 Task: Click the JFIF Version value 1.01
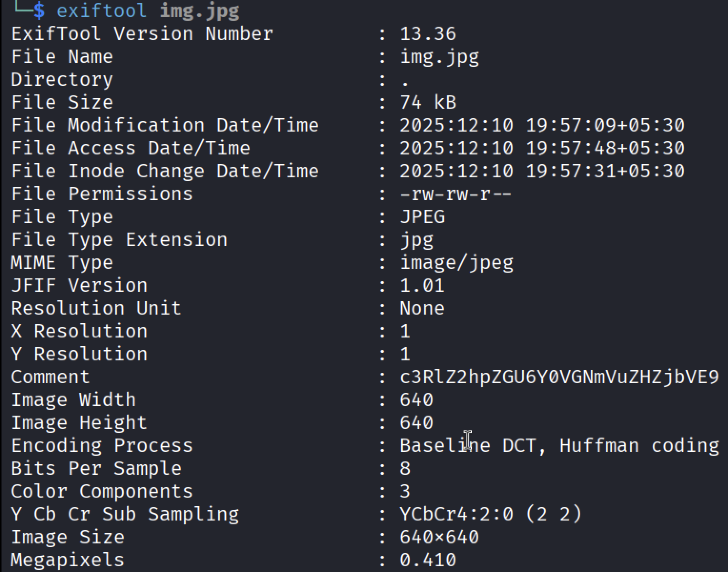pos(422,286)
